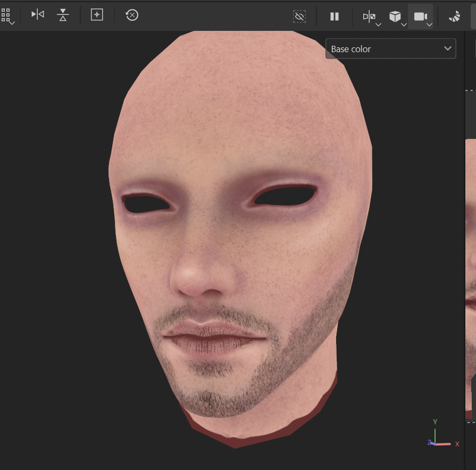Expand the camera options chevron
This screenshot has height=470, width=476.
point(429,24)
